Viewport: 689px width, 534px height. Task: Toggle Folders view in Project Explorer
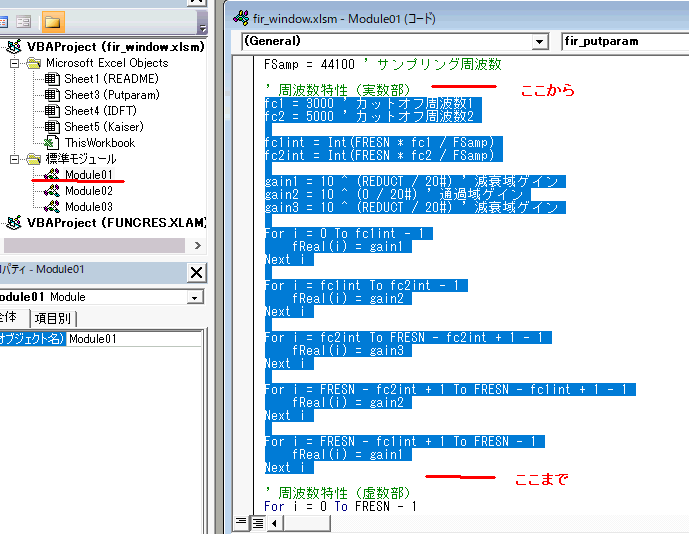(53, 22)
